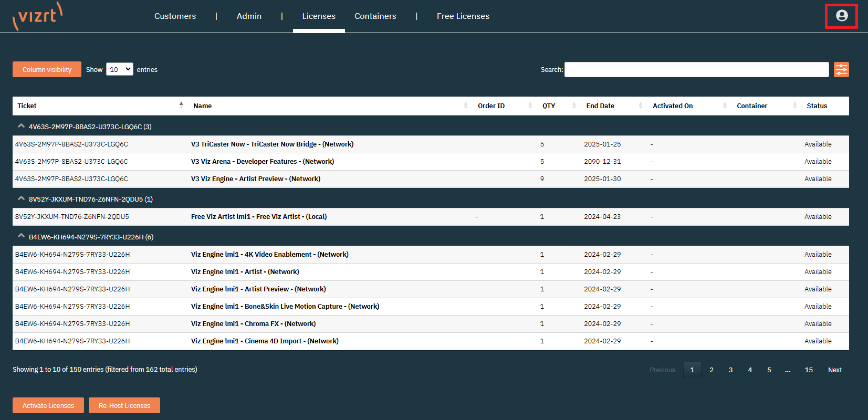
Task: Click the vizrt logo
Action: [x=38, y=16]
